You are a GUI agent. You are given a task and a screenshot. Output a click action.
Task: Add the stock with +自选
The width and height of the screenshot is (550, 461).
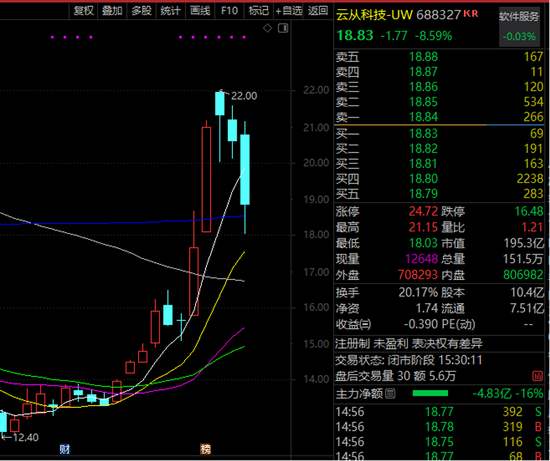[288, 11]
